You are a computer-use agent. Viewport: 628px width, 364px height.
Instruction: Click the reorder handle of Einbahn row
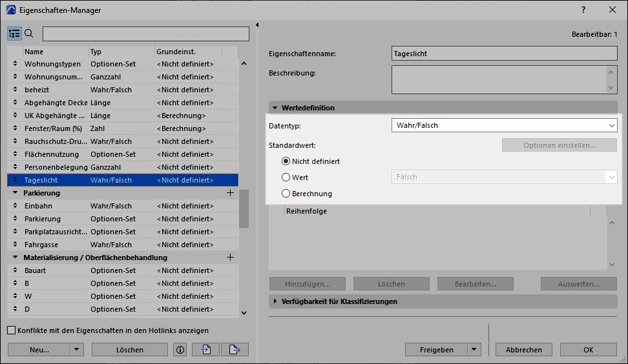pos(15,206)
